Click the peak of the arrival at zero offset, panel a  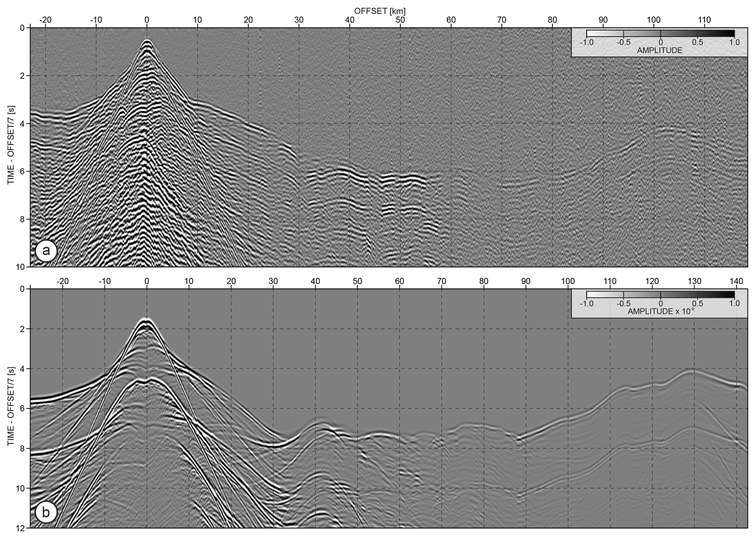(147, 41)
